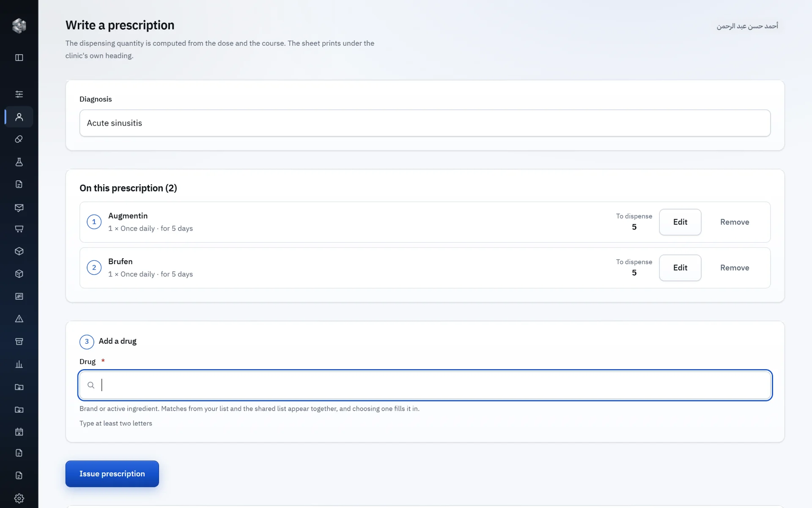Open the shopping cart icon
The image size is (812, 508).
coord(19,229)
